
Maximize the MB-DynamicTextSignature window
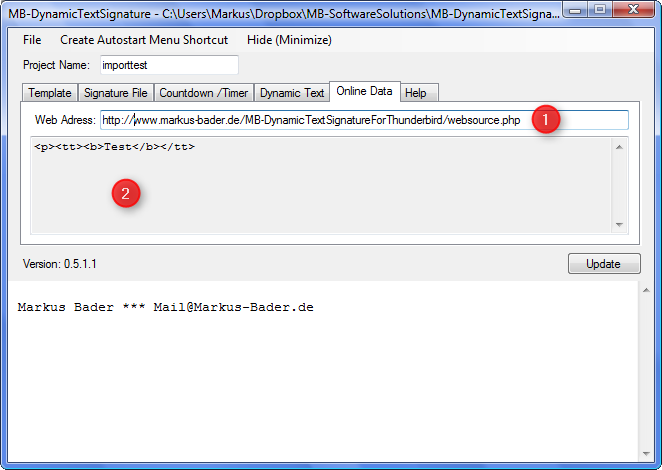tap(603, 10)
